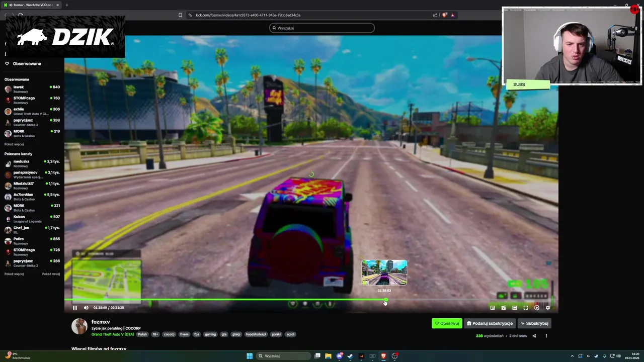644x362 pixels.
Task: Select the Polish tag
Action: pos(143,334)
